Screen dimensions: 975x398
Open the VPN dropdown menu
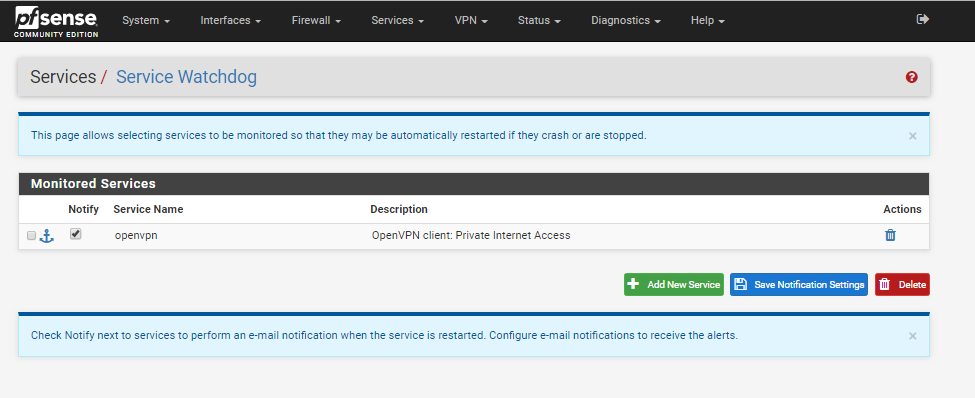(x=471, y=21)
